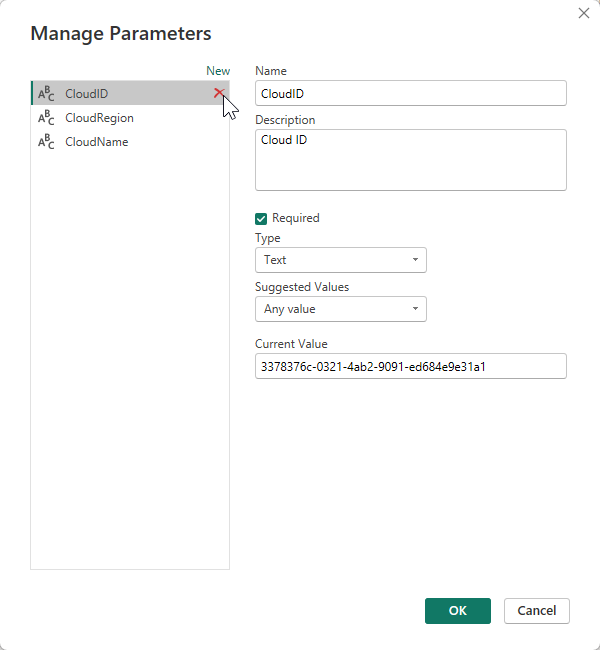Click the ABC icon next to CloudName
This screenshot has height=650, width=600.
[46, 142]
